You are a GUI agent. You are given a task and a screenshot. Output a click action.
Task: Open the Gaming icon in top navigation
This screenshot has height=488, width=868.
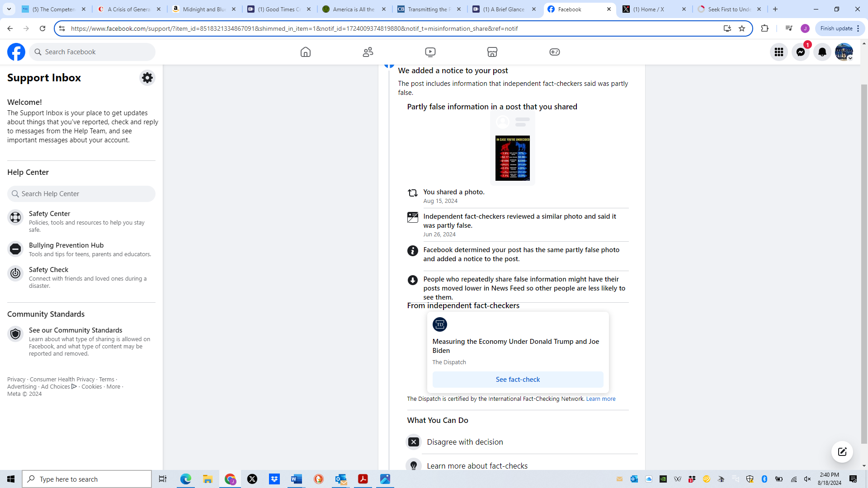(x=555, y=52)
